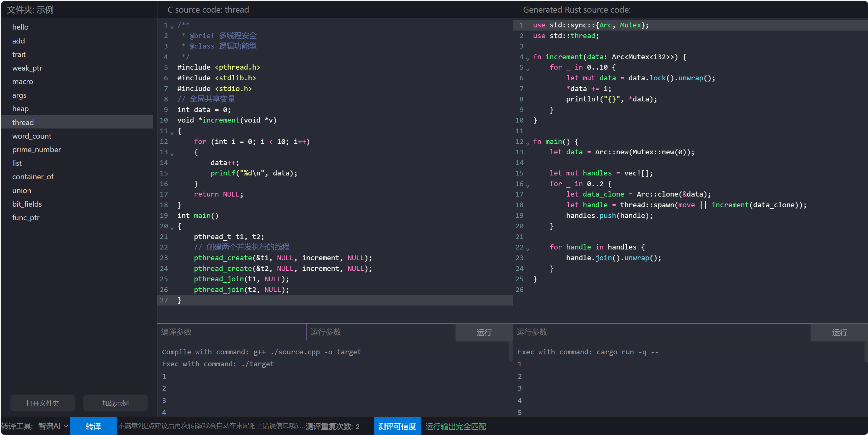Click the Rust output scrollbar
This screenshot has width=868, height=435.
coord(866,352)
